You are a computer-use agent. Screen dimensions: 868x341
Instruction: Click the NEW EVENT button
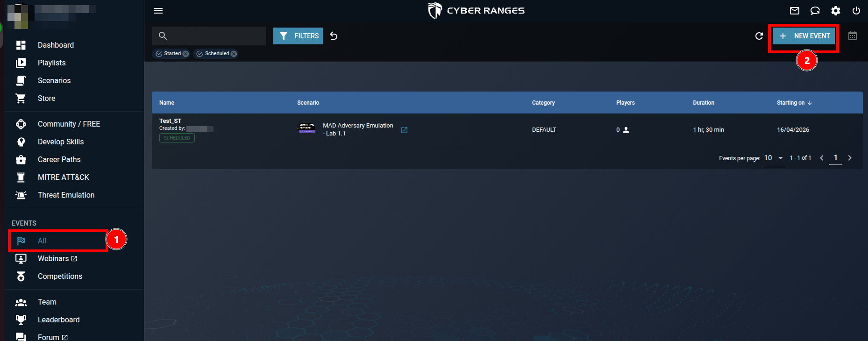click(x=804, y=36)
